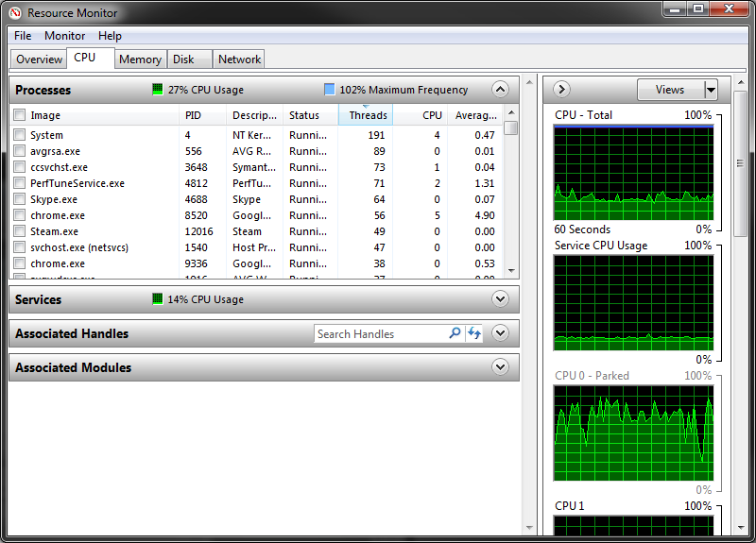Click the arrow button left of Views

point(561,90)
